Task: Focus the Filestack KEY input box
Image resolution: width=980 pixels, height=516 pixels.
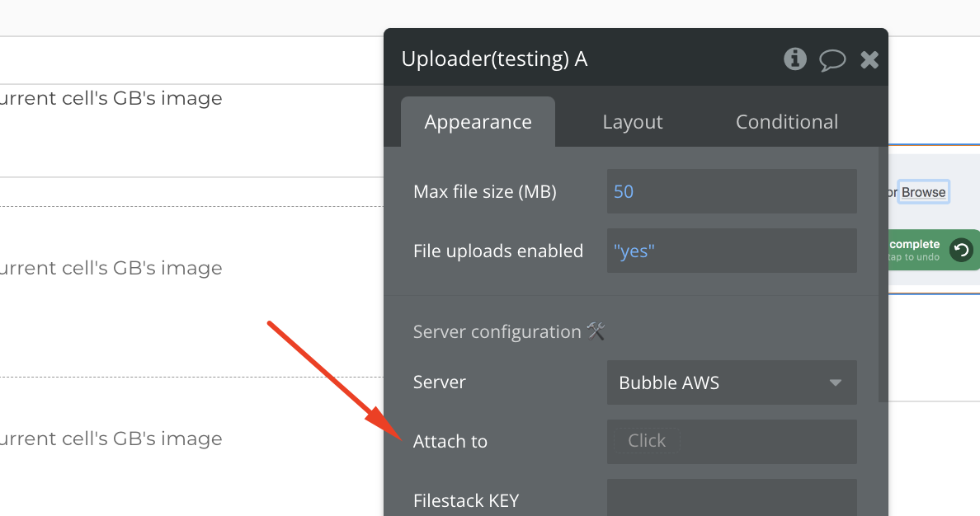Action: [732, 498]
